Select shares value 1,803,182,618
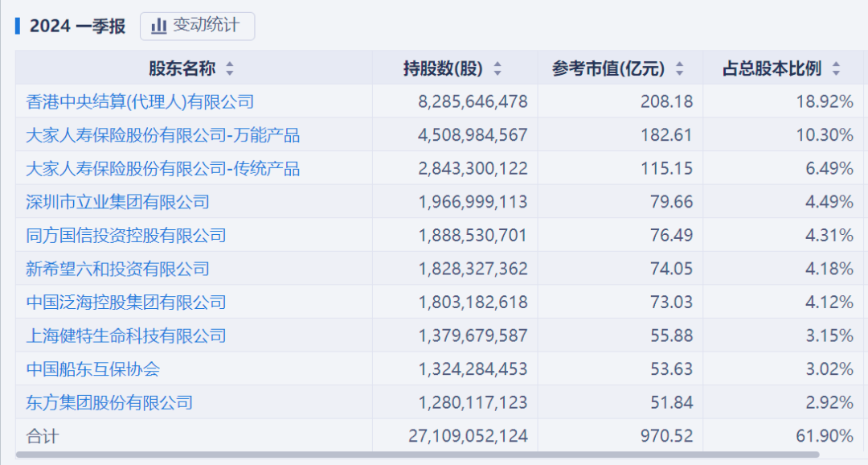Image resolution: width=868 pixels, height=465 pixels. coord(473,302)
